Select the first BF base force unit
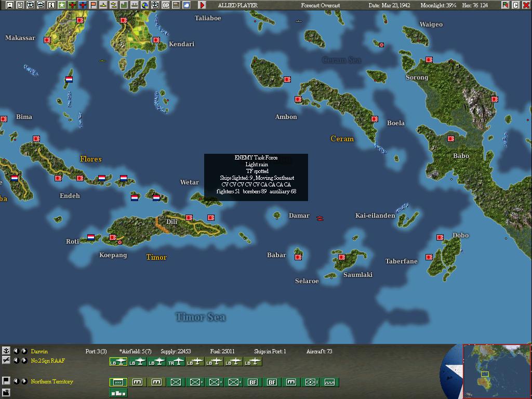The height and width of the screenshot is (399, 532). click(253, 382)
